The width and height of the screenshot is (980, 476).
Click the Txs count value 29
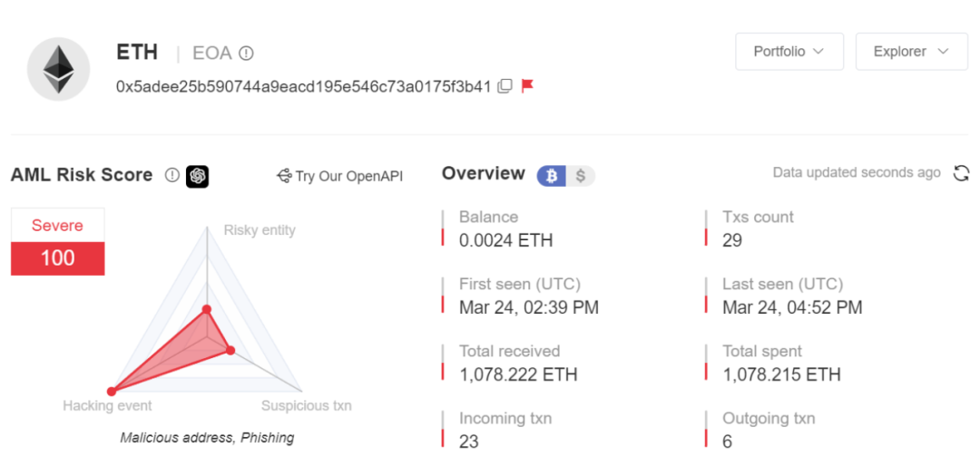coord(732,240)
